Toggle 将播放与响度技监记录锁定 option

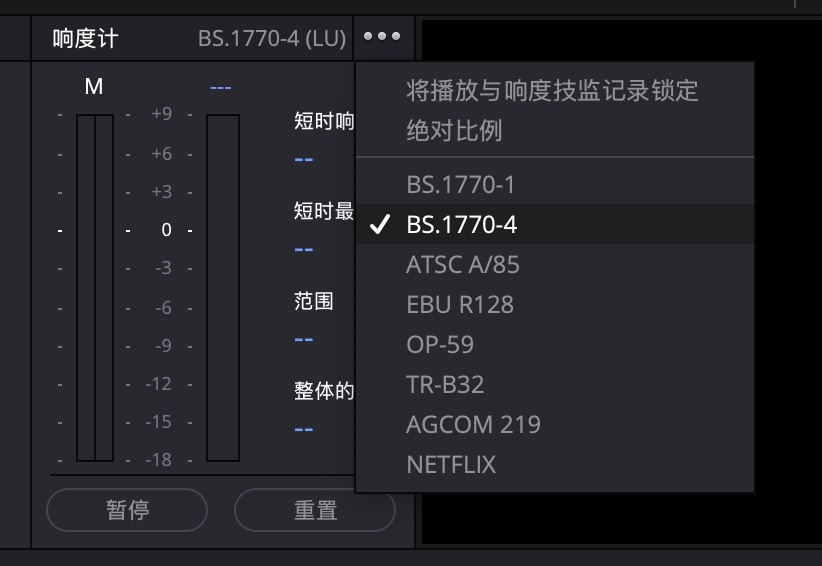coord(552,91)
